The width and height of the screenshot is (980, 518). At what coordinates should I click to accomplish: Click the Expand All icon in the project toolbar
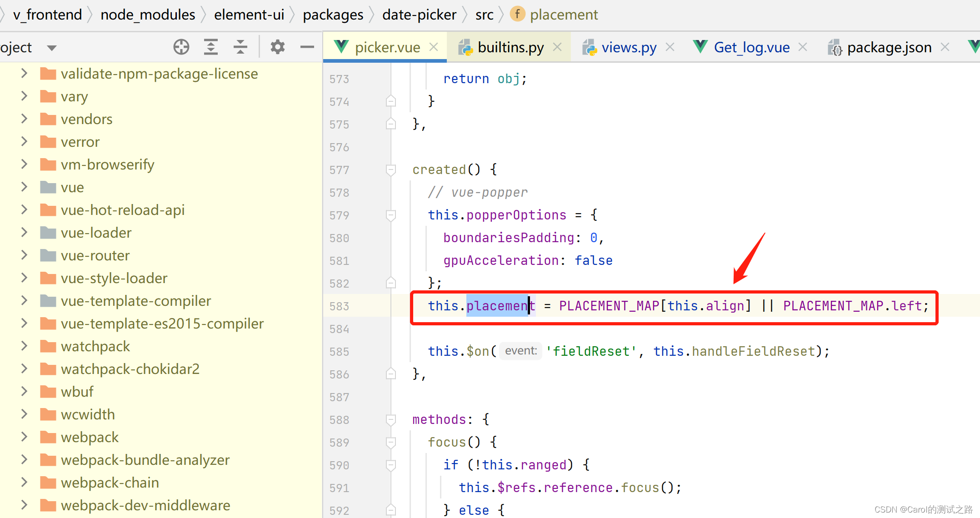click(x=210, y=47)
